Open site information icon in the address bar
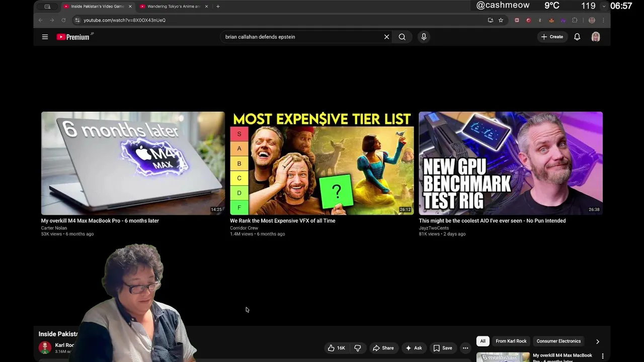The width and height of the screenshot is (644, 362). (77, 20)
